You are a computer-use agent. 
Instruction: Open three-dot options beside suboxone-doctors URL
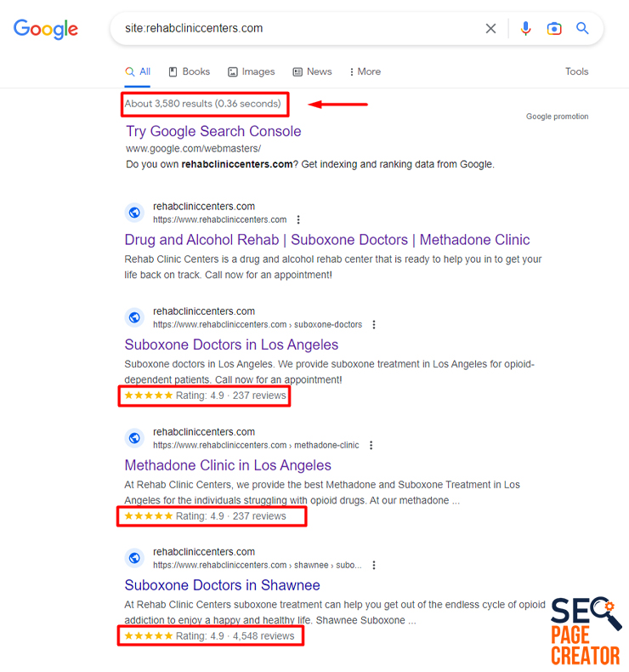pyautogui.click(x=374, y=325)
